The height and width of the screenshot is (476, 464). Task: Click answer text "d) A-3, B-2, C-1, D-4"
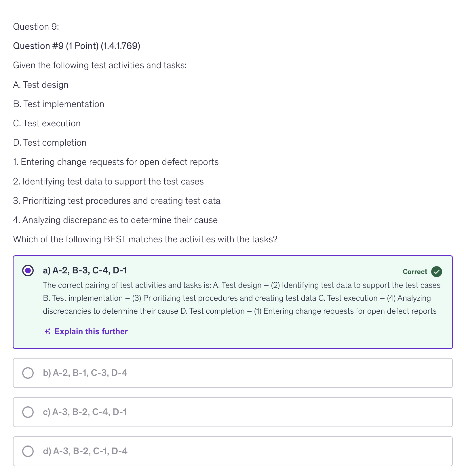pyautogui.click(x=85, y=451)
